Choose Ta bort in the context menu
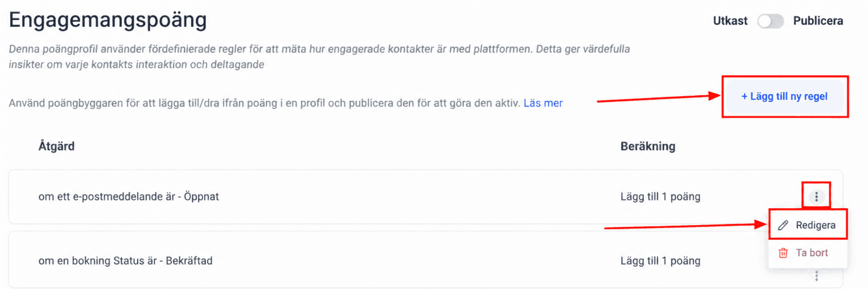Image resolution: width=868 pixels, height=289 pixels. (808, 253)
